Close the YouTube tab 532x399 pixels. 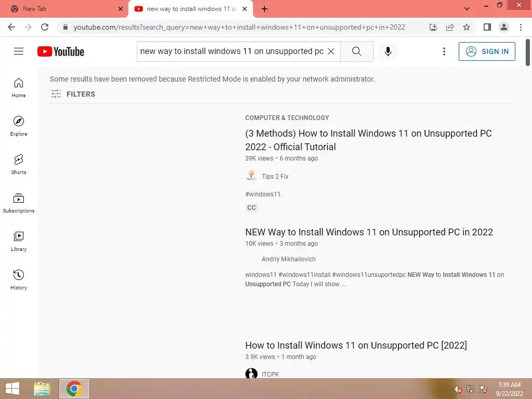pos(245,9)
